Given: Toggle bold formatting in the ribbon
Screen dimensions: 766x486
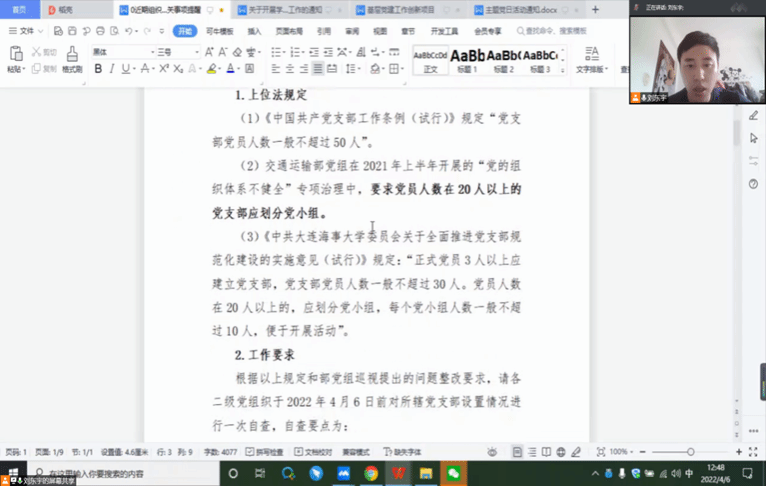Looking at the screenshot, I should pyautogui.click(x=98, y=69).
